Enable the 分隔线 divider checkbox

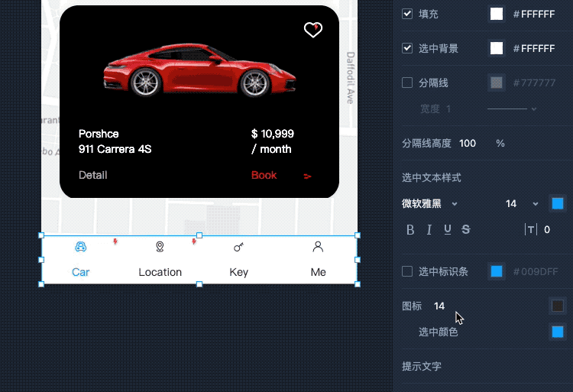tap(407, 83)
